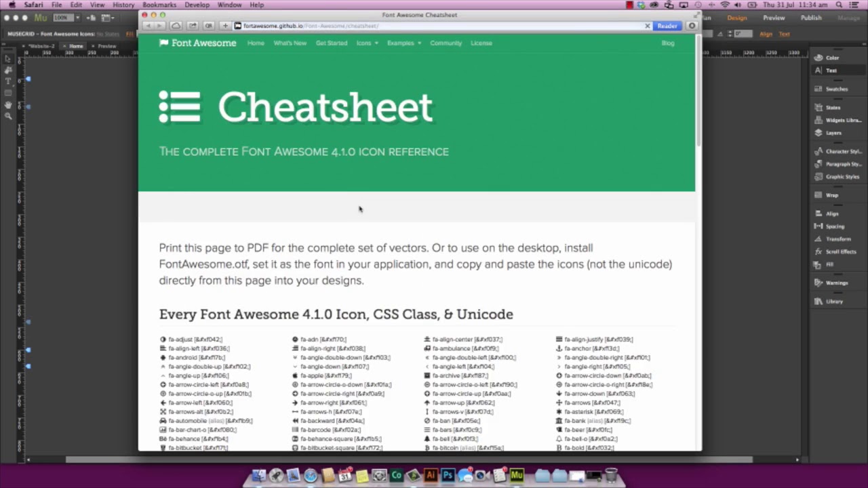
Task: Click the Align link in Muse control bar
Action: tap(766, 34)
